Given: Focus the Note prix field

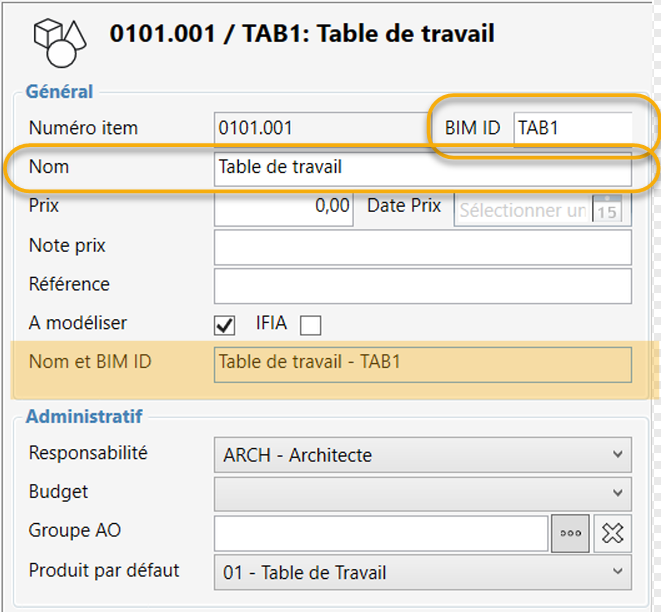Looking at the screenshot, I should pos(422,246).
